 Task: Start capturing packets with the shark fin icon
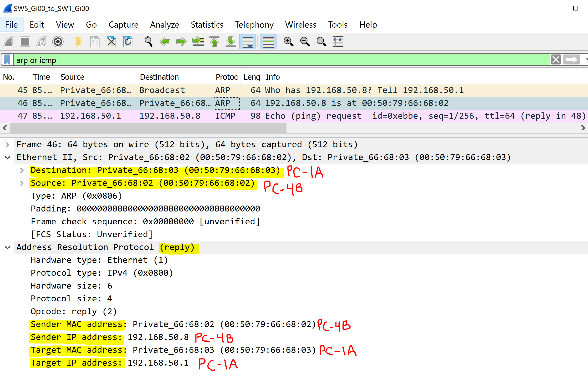coord(9,42)
